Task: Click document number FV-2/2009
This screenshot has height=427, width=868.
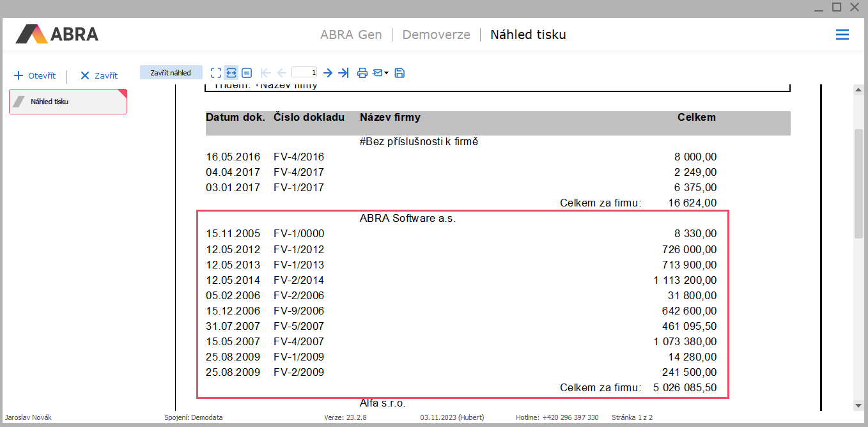Action: pyautogui.click(x=298, y=372)
